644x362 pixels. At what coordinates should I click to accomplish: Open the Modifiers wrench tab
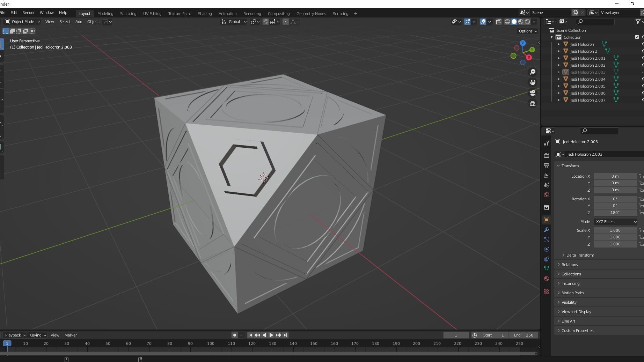click(547, 230)
